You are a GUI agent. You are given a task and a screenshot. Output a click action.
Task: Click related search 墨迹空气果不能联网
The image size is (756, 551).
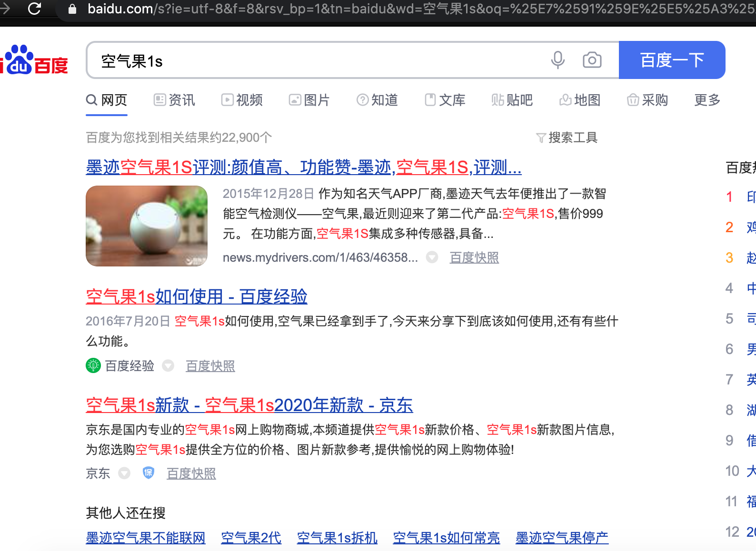pyautogui.click(x=146, y=538)
